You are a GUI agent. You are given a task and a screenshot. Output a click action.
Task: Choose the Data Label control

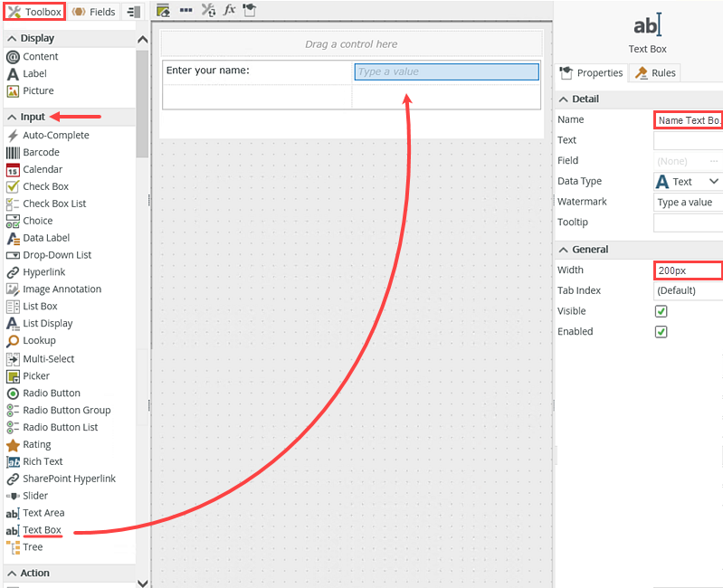pos(38,238)
